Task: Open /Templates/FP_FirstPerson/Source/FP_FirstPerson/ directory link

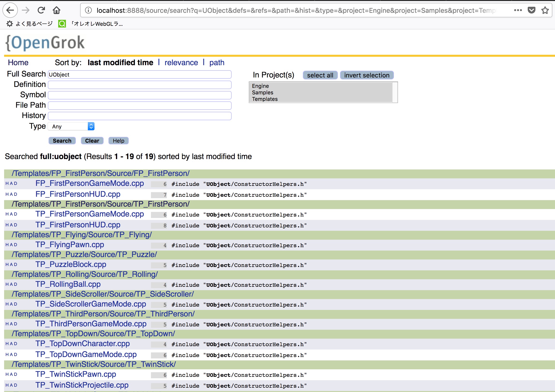Action: (100, 173)
